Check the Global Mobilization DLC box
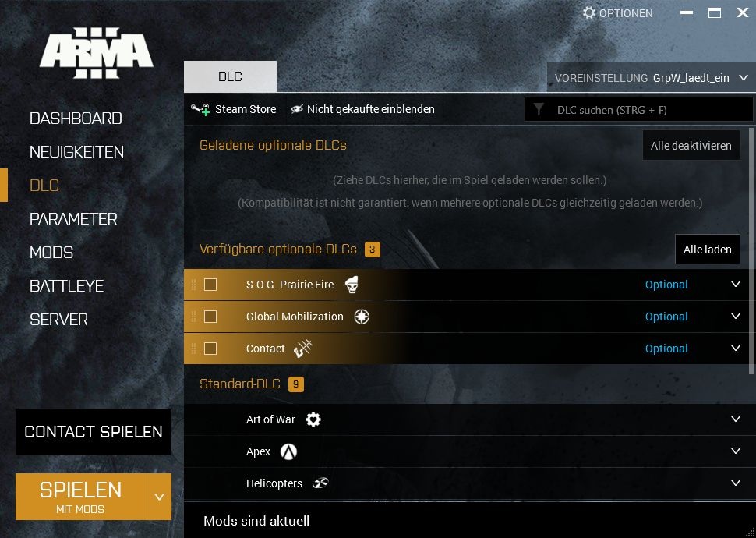 pyautogui.click(x=210, y=317)
